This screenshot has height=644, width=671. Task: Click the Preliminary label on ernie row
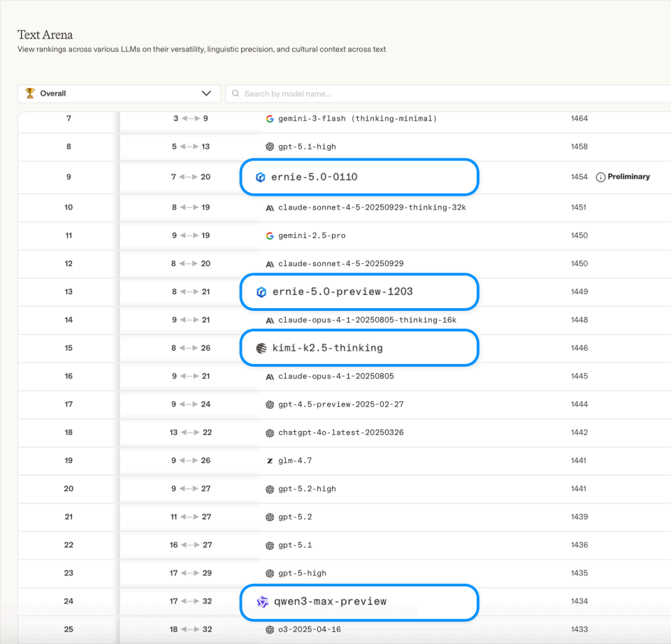pyautogui.click(x=628, y=177)
